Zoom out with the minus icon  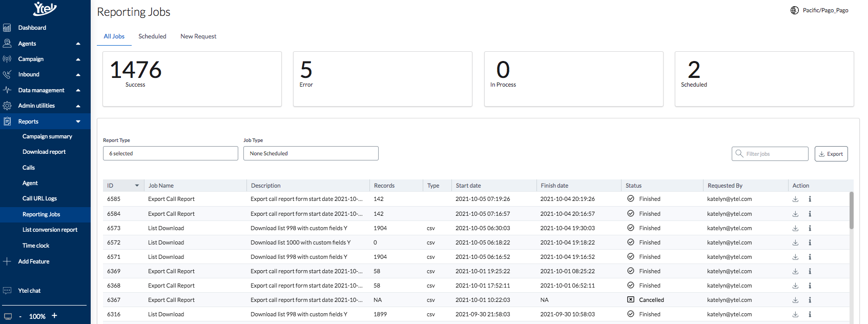coord(20,316)
